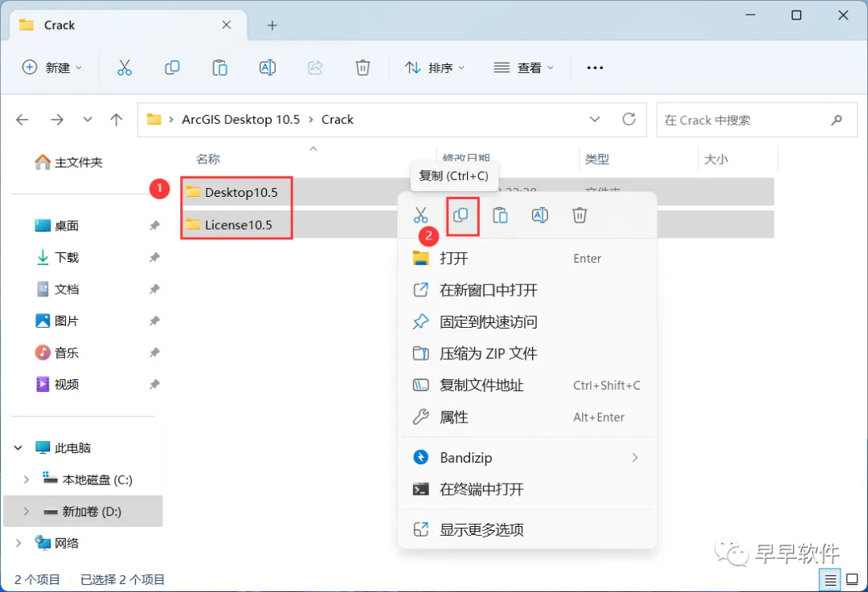Refresh the Crack folder view
The width and height of the screenshot is (868, 592).
[628, 119]
